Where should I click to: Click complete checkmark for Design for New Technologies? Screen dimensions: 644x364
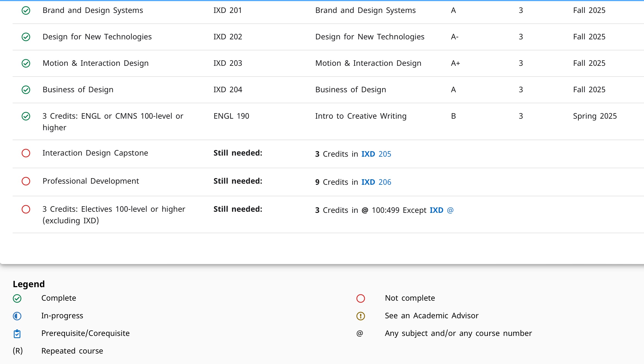26,37
